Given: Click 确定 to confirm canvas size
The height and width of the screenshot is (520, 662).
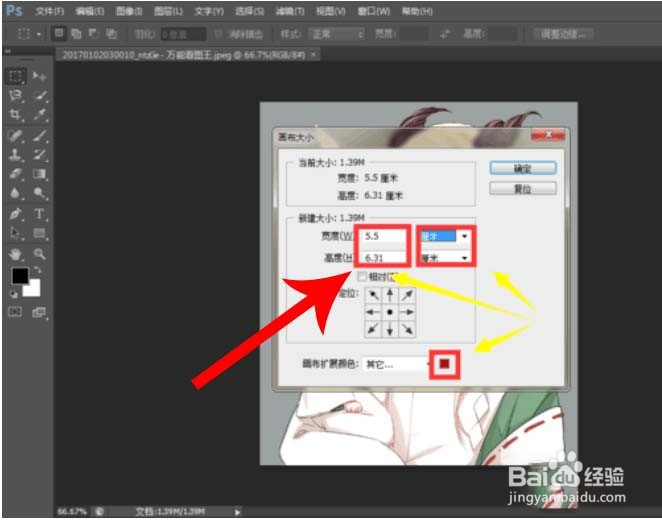Looking at the screenshot, I should click(x=523, y=168).
